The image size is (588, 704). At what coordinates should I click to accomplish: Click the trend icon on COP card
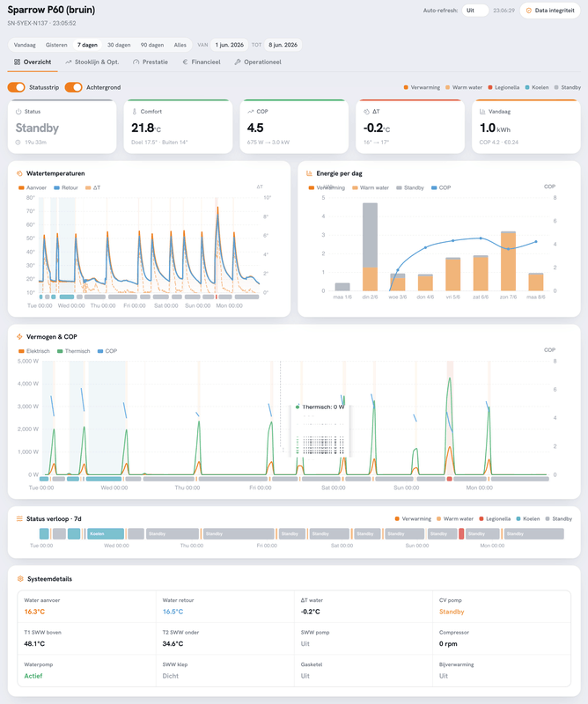point(250,112)
